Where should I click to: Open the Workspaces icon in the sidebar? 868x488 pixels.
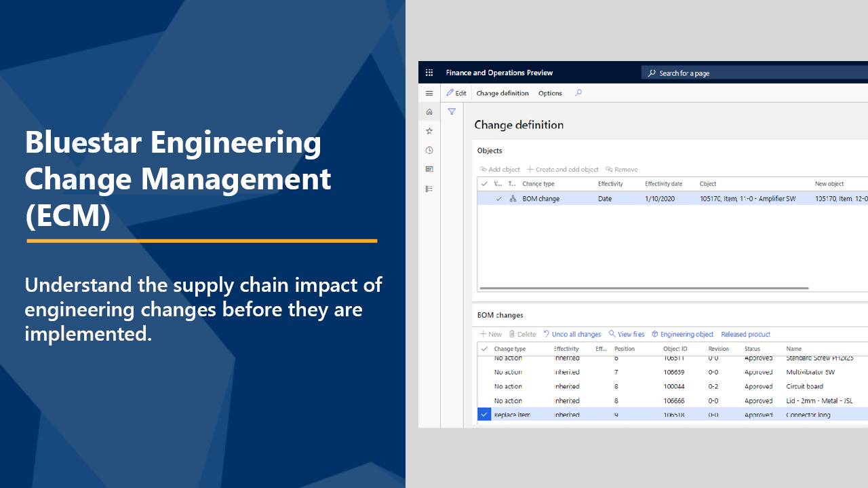(429, 169)
